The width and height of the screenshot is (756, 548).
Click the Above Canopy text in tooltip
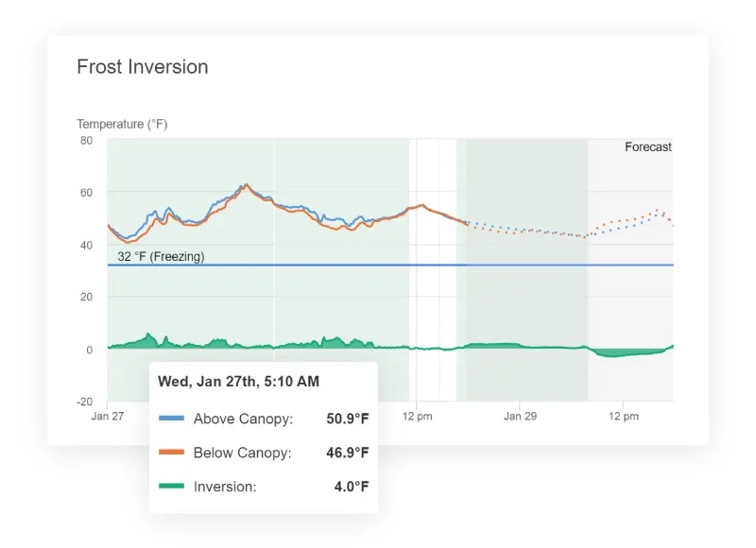[x=243, y=419]
